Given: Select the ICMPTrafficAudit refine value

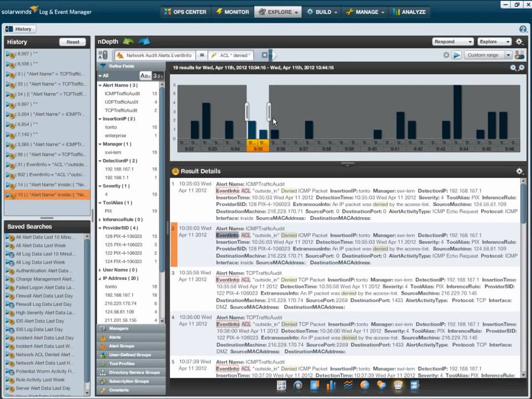Looking at the screenshot, I should point(122,94).
